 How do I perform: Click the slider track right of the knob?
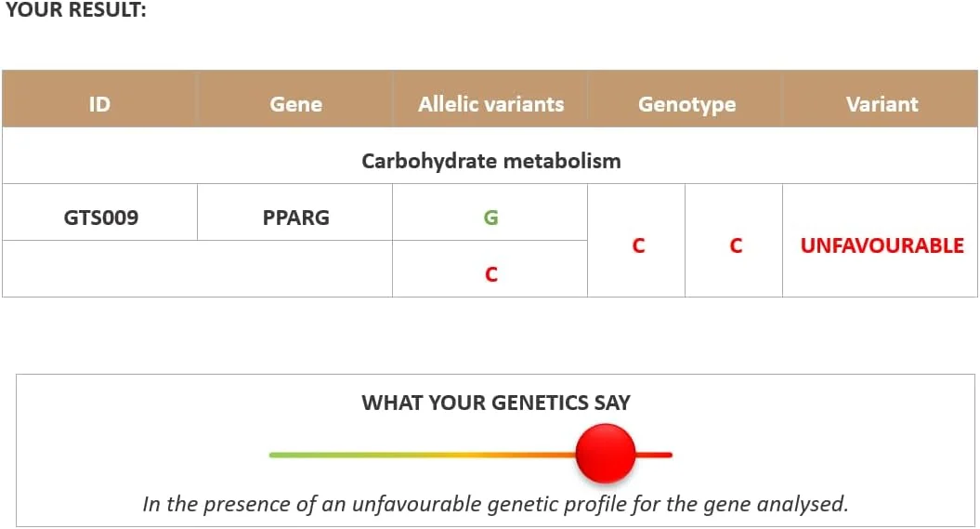point(655,455)
